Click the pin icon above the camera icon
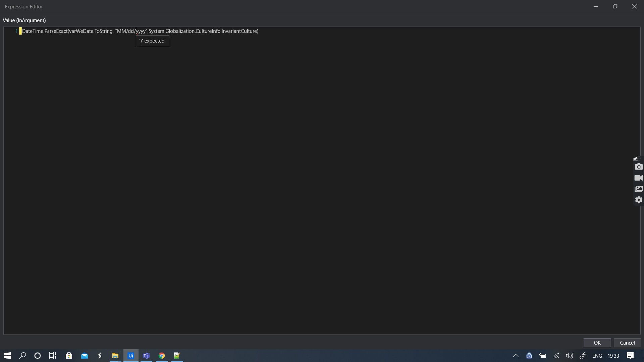Screen dimensions: 644x362 coord(636,159)
